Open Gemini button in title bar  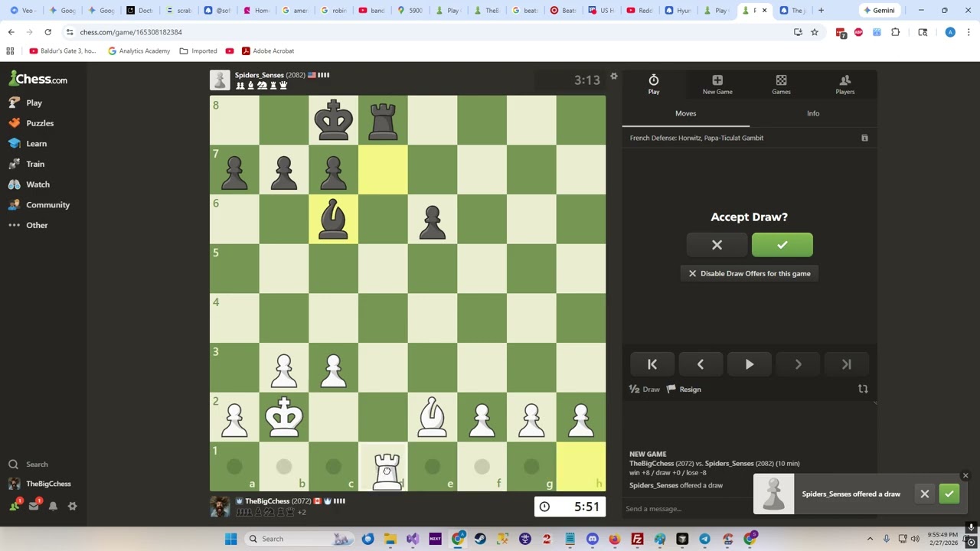click(878, 11)
